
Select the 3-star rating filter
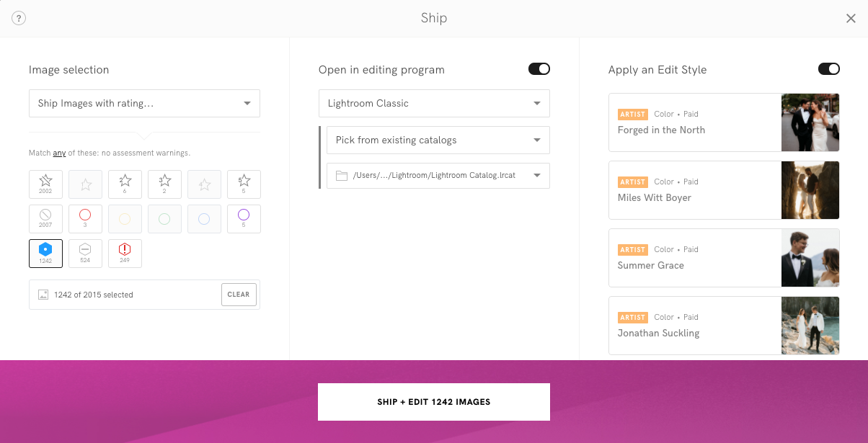[164, 184]
